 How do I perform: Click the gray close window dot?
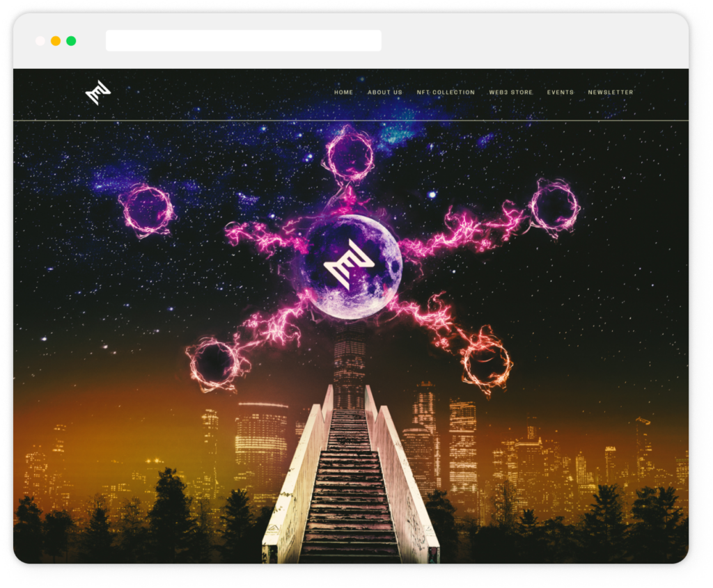40,41
